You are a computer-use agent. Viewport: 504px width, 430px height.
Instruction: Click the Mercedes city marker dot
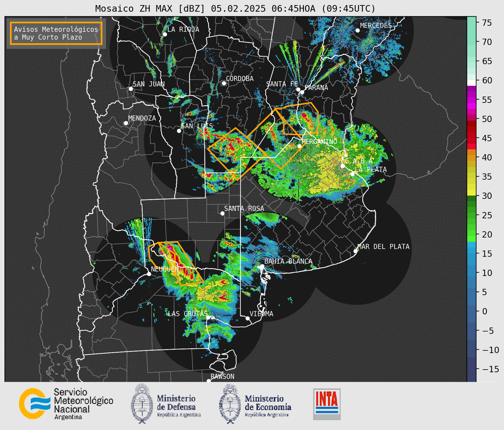click(x=358, y=31)
